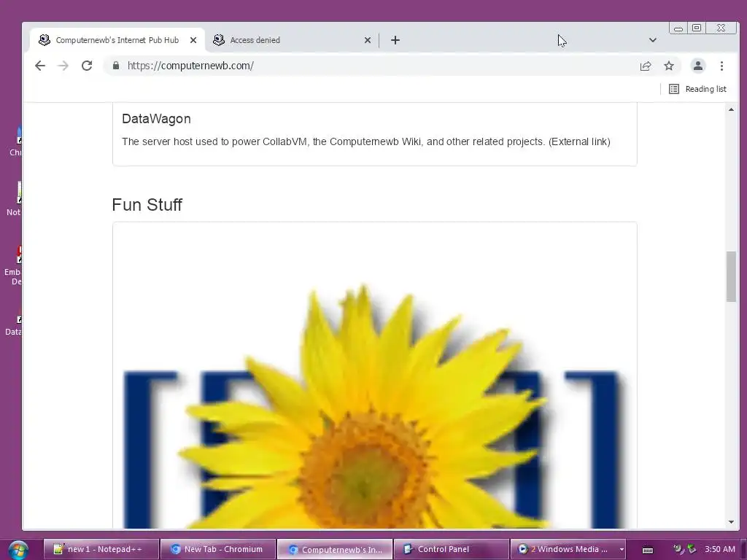Image resolution: width=747 pixels, height=560 pixels.
Task: Maximize the Chromium window
Action: [696, 28]
